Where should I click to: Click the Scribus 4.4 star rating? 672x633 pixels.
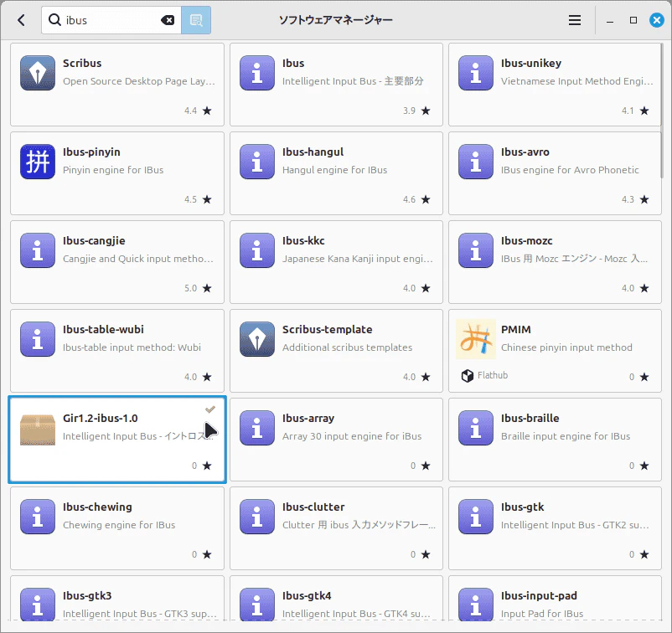(x=198, y=111)
